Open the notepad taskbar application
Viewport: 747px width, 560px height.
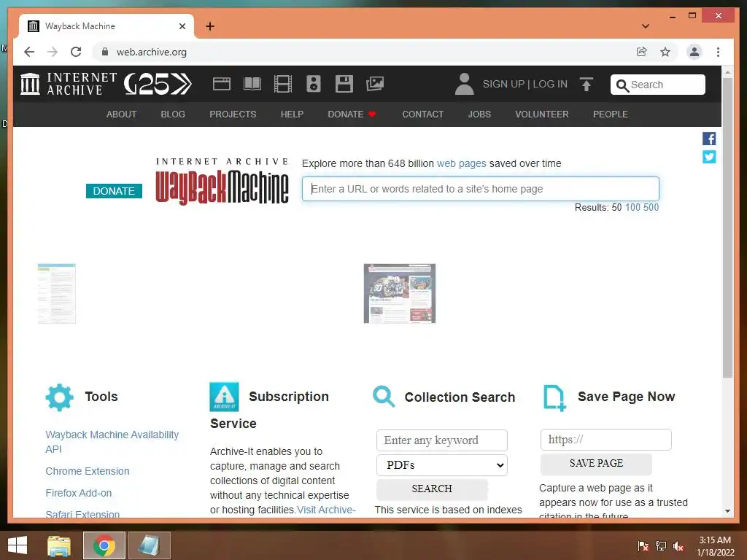pos(149,545)
